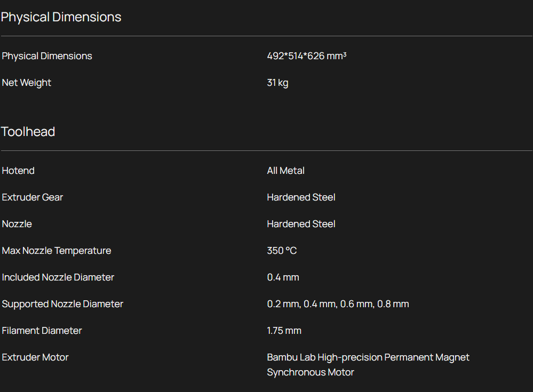This screenshot has height=392, width=533.
Task: Click the Toolhead section heading
Action: (28, 132)
